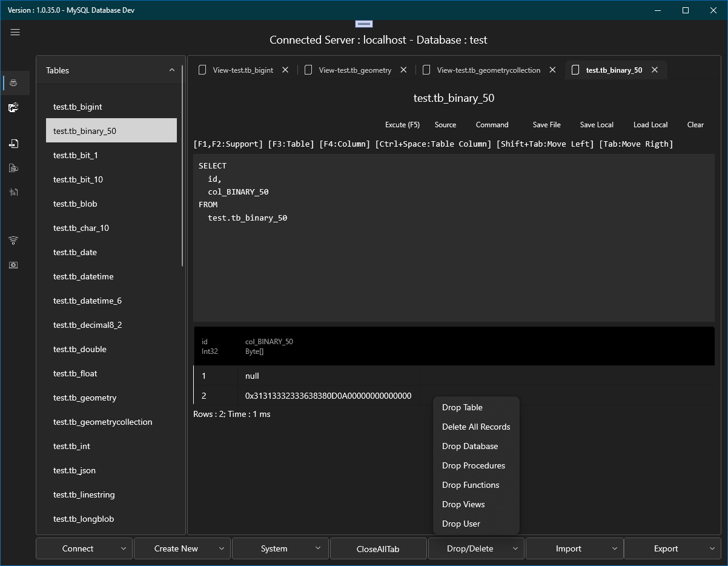Click the Source button

coord(445,125)
